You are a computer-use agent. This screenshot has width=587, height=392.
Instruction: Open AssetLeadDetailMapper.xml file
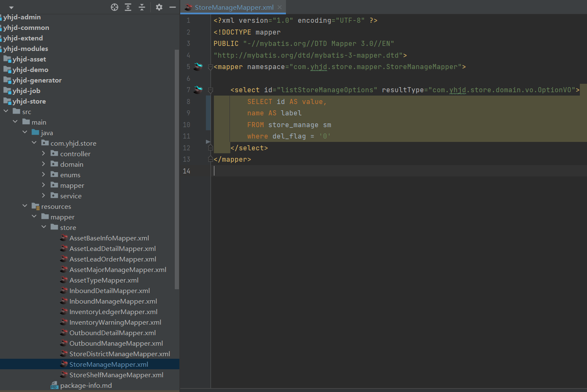click(112, 248)
